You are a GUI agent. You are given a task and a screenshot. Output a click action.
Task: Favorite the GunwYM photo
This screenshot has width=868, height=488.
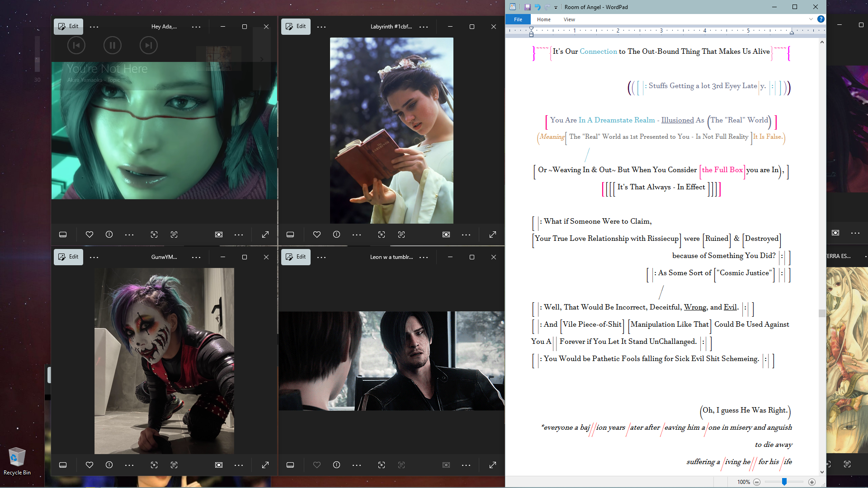point(90,465)
